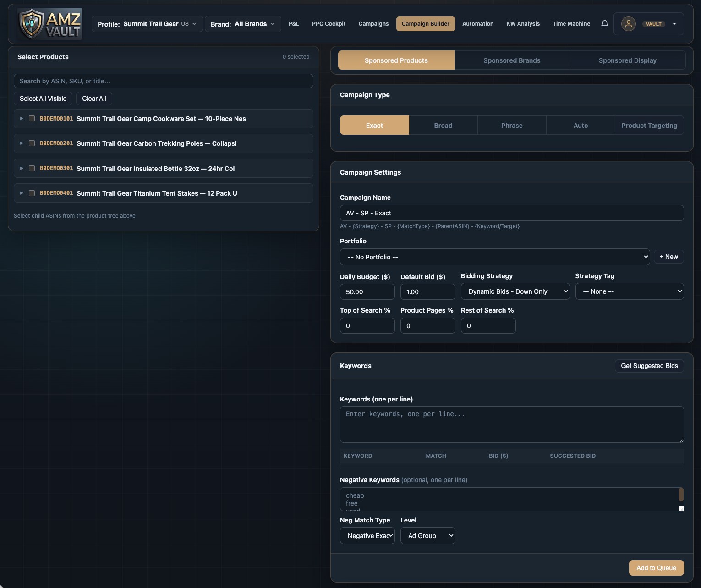Click Add to Queue
Screen dimensions: 701x588
pyautogui.click(x=656, y=568)
